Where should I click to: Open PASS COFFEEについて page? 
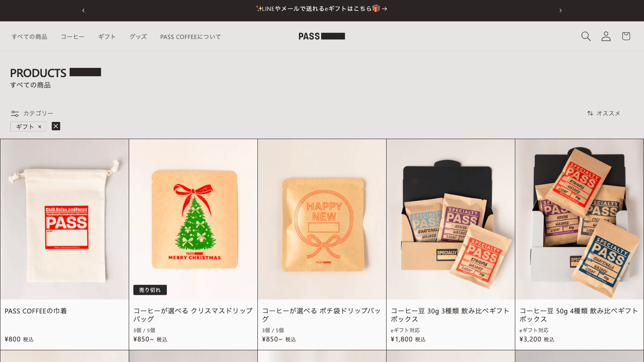point(190,37)
